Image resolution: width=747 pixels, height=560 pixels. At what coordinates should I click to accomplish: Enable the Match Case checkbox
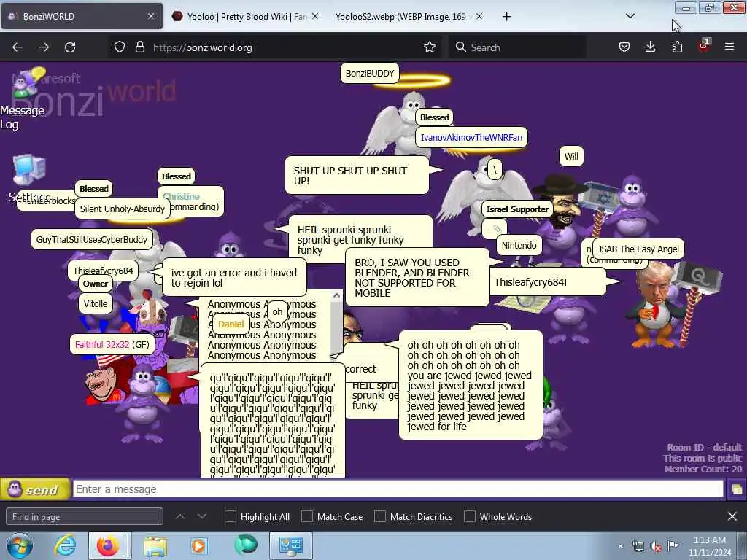click(x=307, y=517)
